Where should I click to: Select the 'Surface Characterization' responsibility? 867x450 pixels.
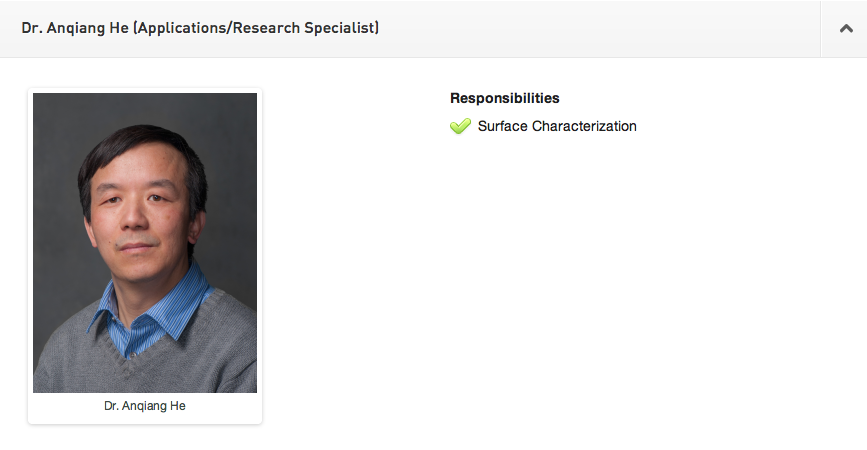[x=556, y=126]
